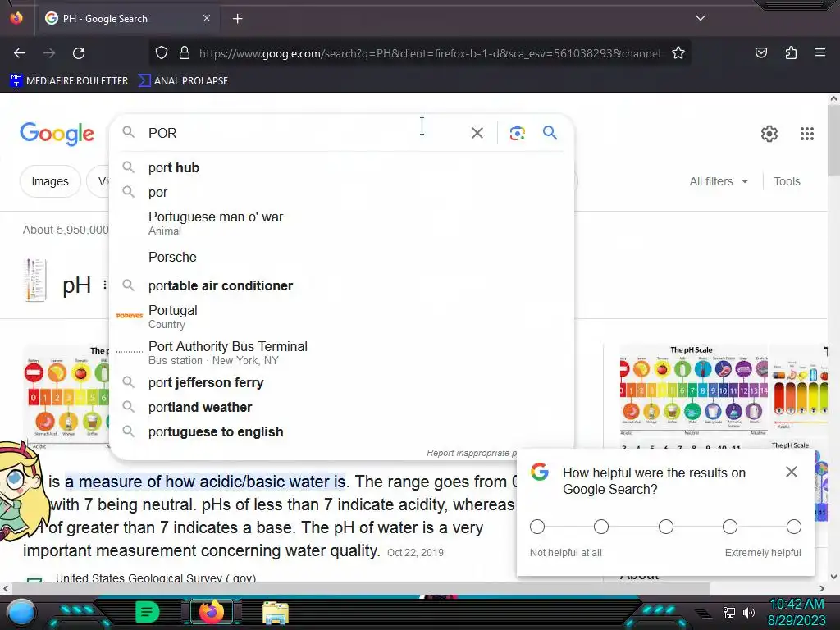840x630 pixels.
Task: Click the site padlock security icon
Action: click(x=185, y=53)
